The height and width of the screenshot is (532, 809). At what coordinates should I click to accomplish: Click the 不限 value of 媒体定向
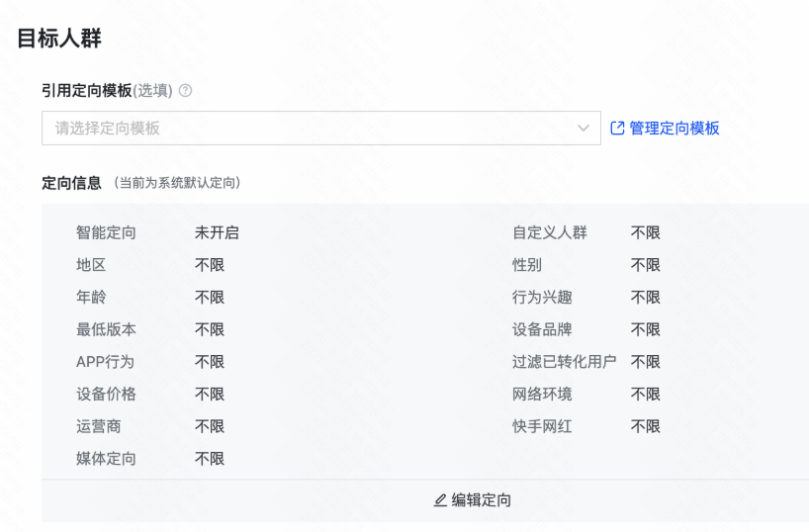point(210,459)
